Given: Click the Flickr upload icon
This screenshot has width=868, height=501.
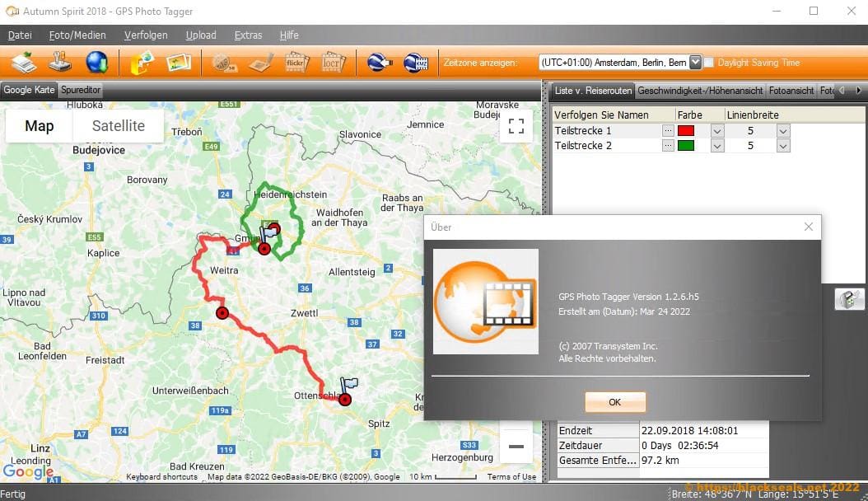Looking at the screenshot, I should [296, 63].
